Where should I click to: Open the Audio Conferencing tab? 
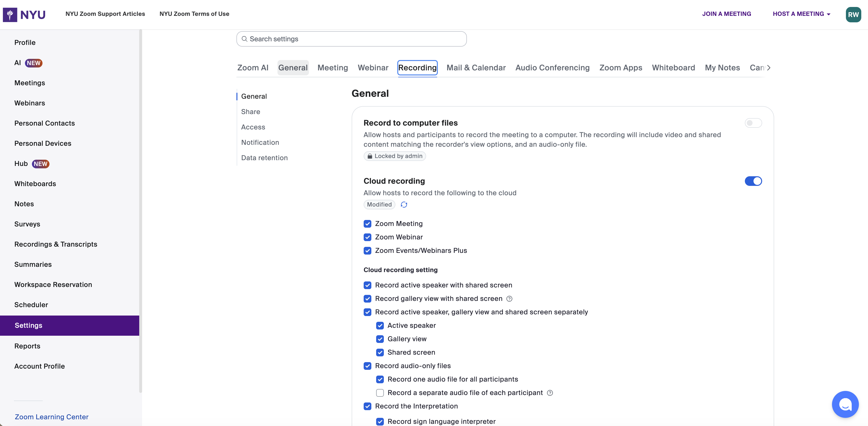tap(553, 68)
